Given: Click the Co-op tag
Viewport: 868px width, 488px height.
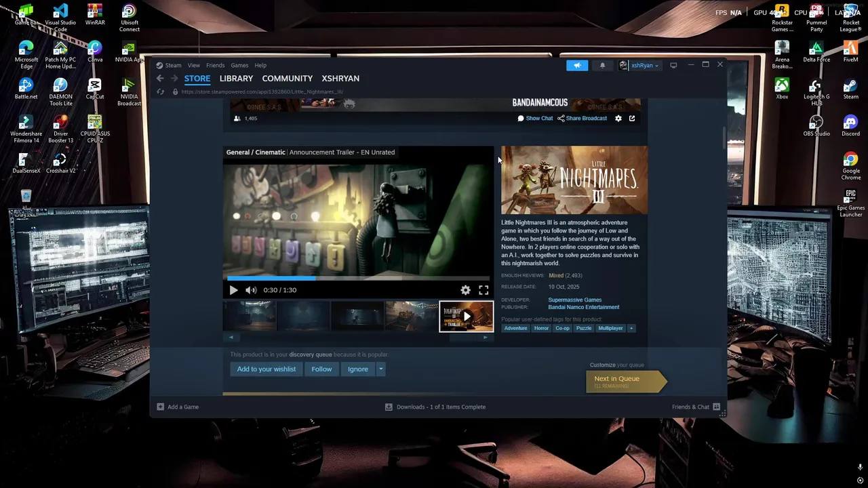Looking at the screenshot, I should click(x=562, y=328).
